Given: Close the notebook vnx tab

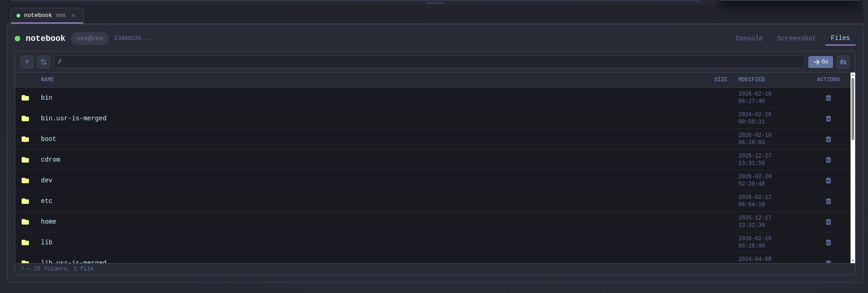Looking at the screenshot, I should click(x=74, y=16).
